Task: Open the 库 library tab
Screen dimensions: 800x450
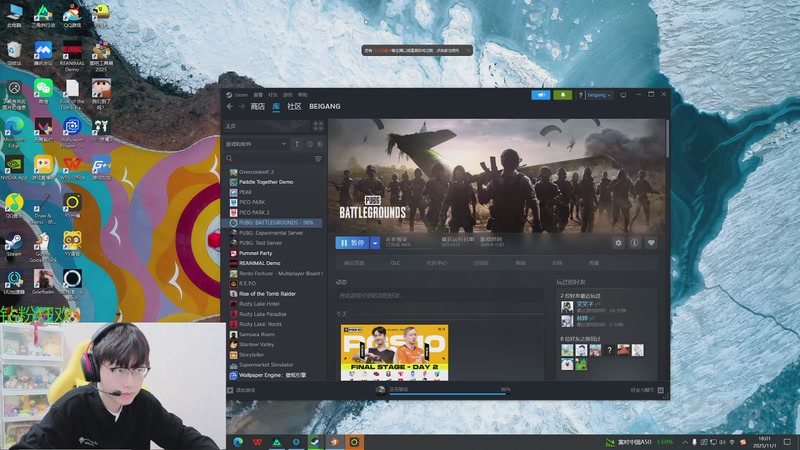Action: pos(276,107)
